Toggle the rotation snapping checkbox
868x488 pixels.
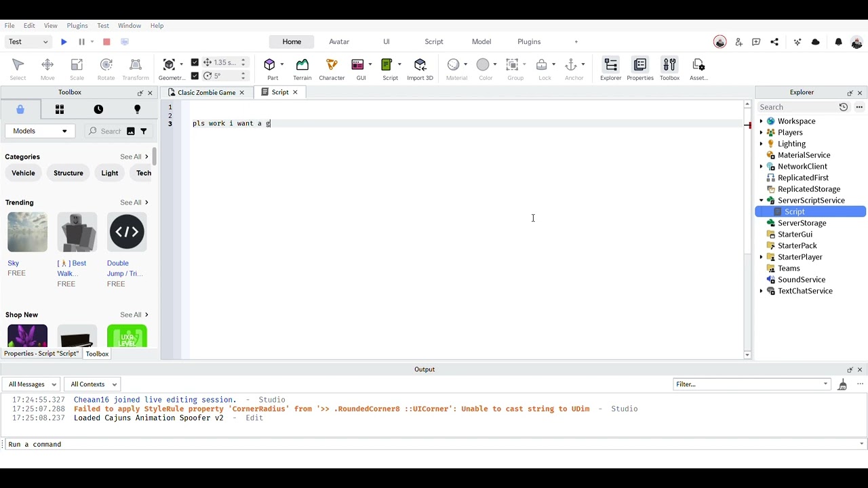click(x=195, y=76)
